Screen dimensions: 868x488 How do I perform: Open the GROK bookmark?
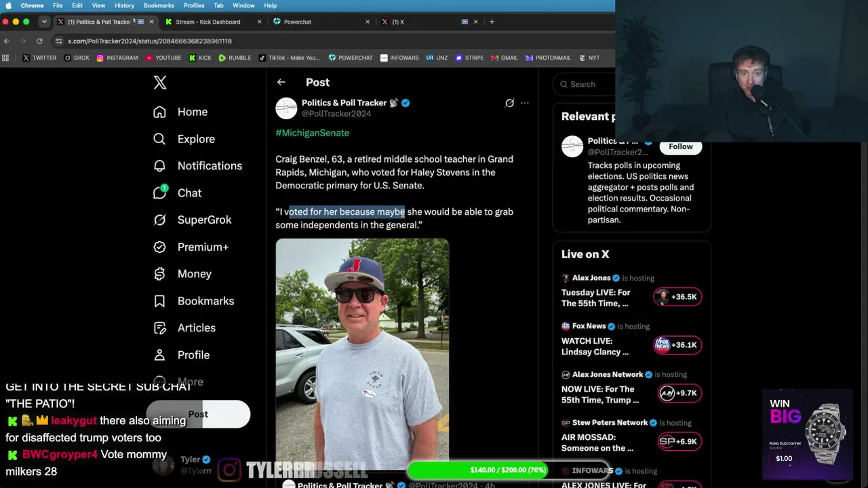point(77,58)
